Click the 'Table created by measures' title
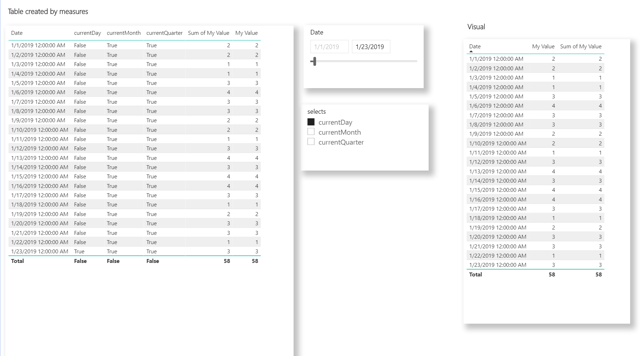644x356 pixels. pos(48,12)
